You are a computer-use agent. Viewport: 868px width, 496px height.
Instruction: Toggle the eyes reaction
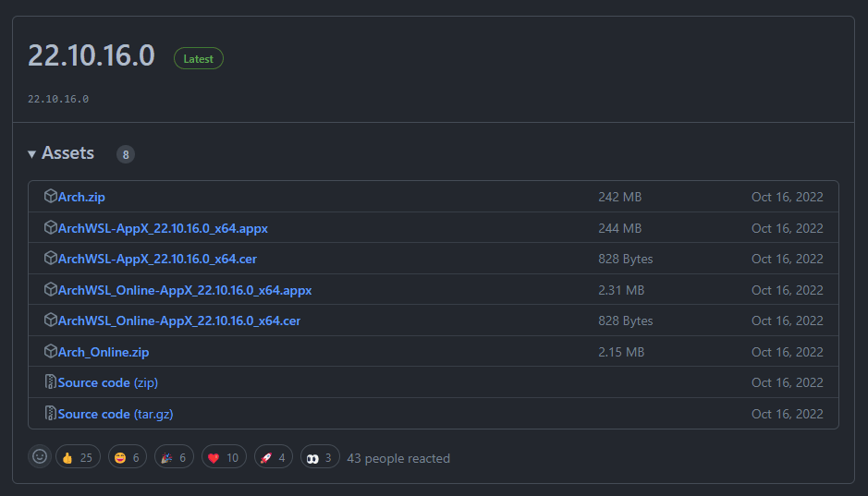[320, 457]
